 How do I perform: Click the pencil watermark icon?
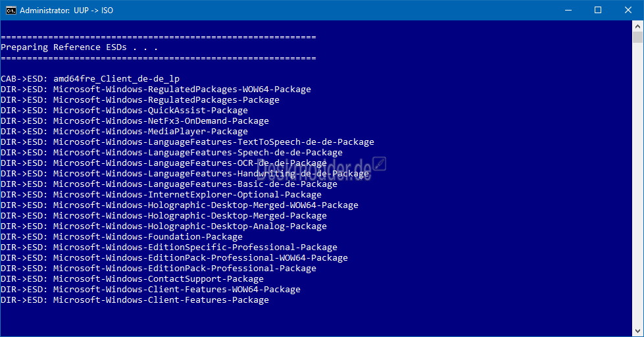point(380,164)
